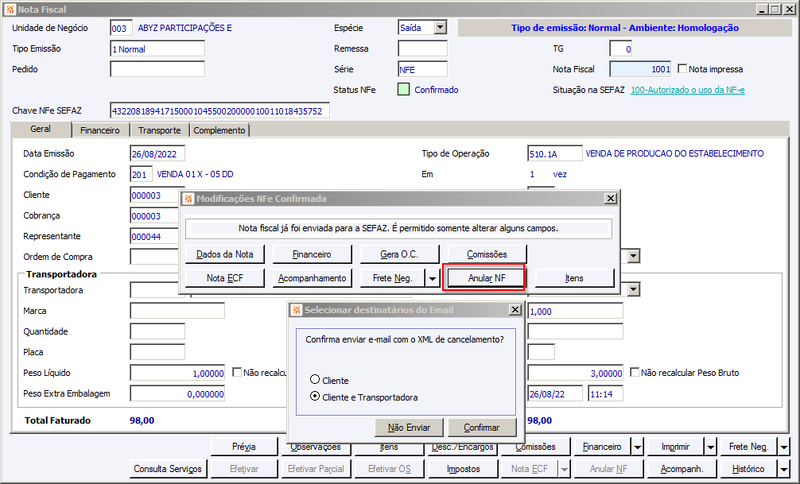Click the green Status NFe color indicator
800x484 pixels.
click(x=404, y=90)
